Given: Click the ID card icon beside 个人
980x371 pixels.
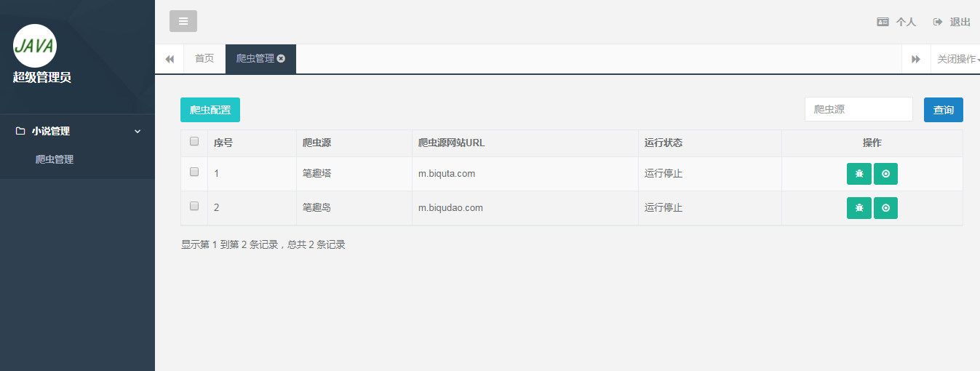Looking at the screenshot, I should [x=883, y=22].
